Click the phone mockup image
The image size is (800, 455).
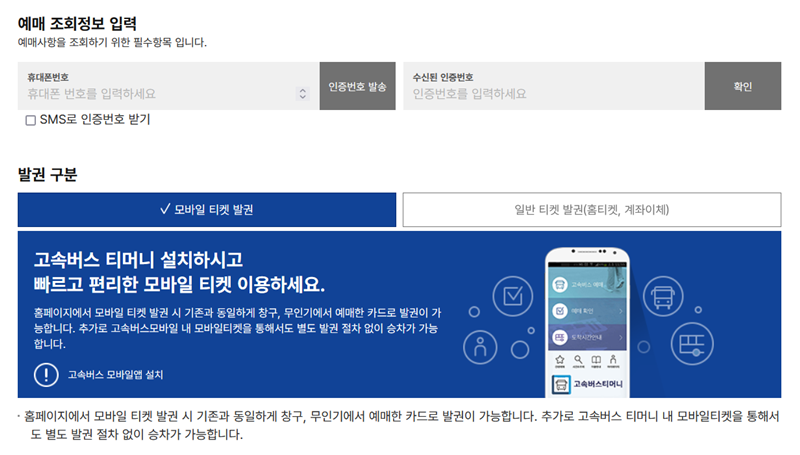tap(587, 322)
